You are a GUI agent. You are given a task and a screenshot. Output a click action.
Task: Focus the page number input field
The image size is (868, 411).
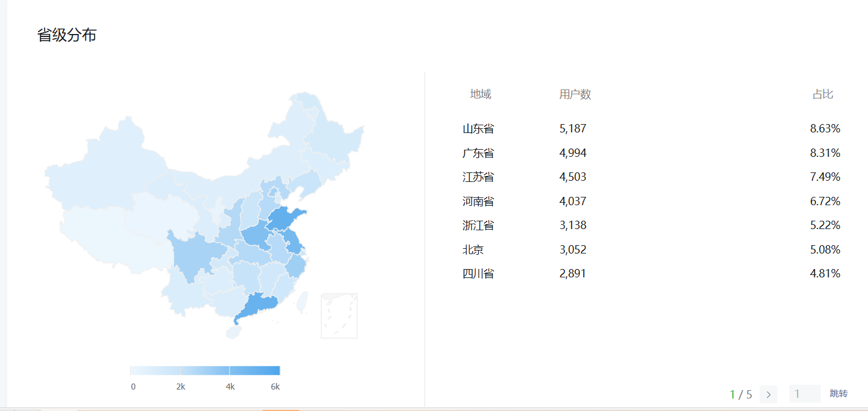coord(804,394)
